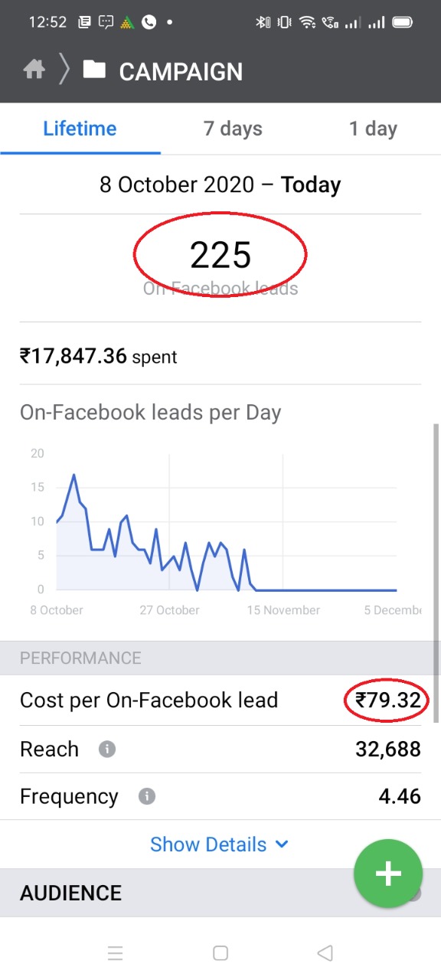Tap the green plus create button

[388, 874]
